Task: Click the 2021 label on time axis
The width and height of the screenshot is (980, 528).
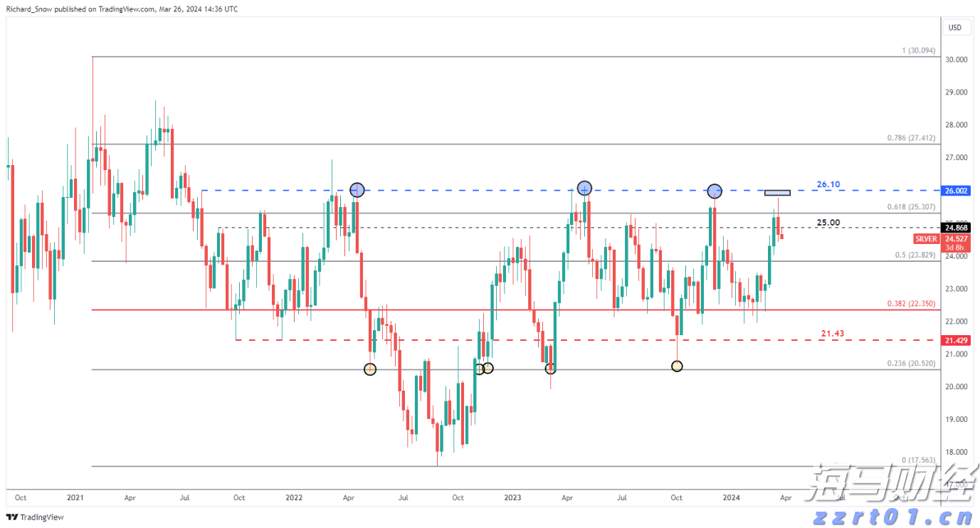Action: (75, 497)
